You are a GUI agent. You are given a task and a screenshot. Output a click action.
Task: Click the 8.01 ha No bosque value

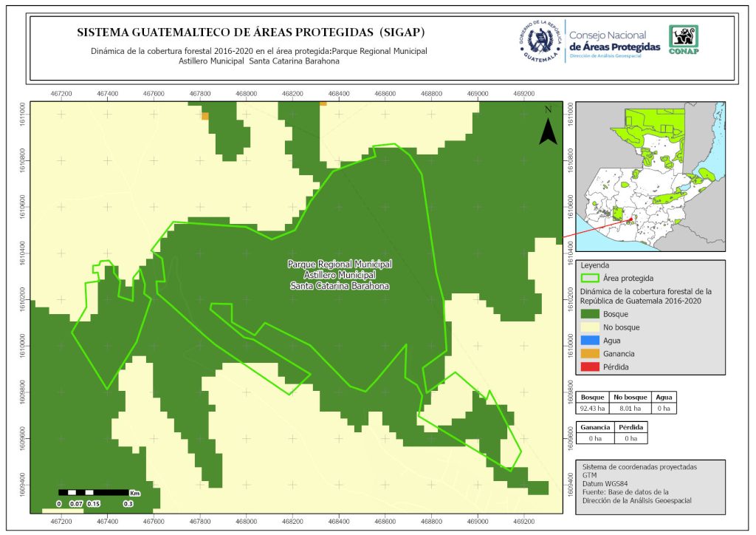[x=630, y=408]
